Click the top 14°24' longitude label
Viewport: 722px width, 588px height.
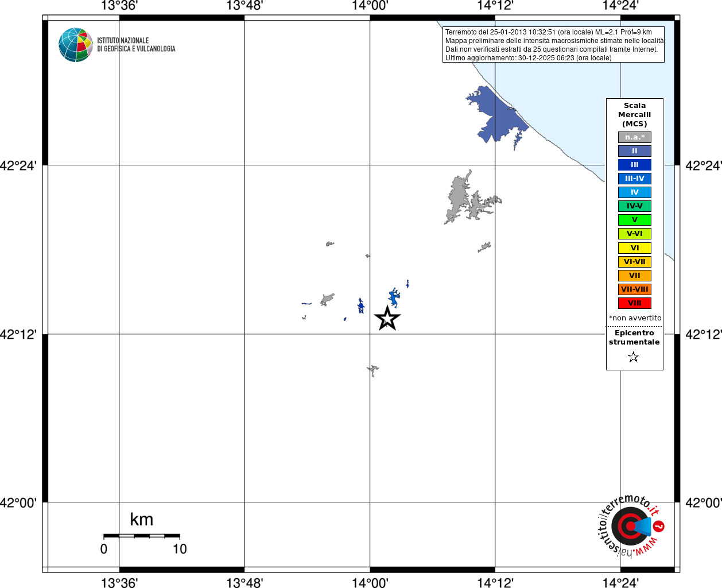coord(620,6)
